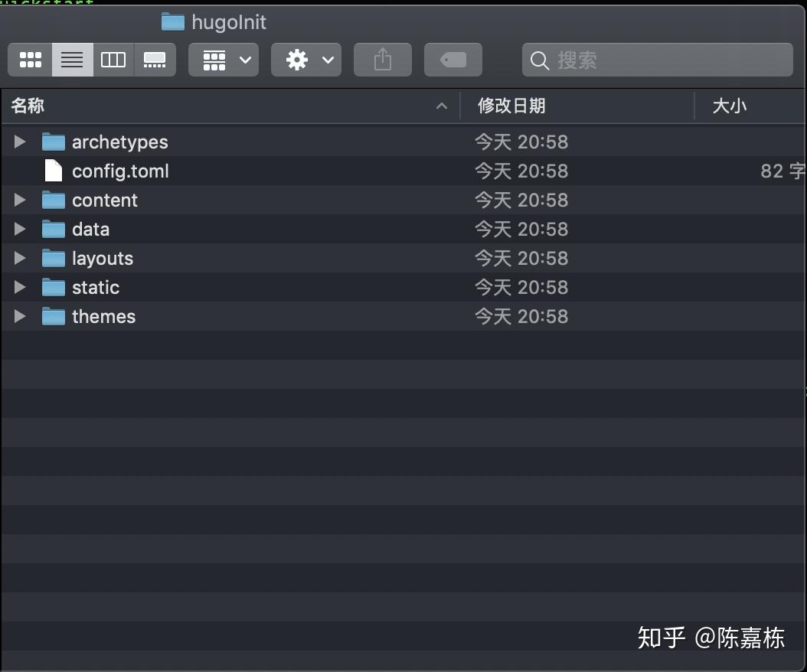Click the themes folder icon
This screenshot has height=672, width=807.
pos(53,316)
